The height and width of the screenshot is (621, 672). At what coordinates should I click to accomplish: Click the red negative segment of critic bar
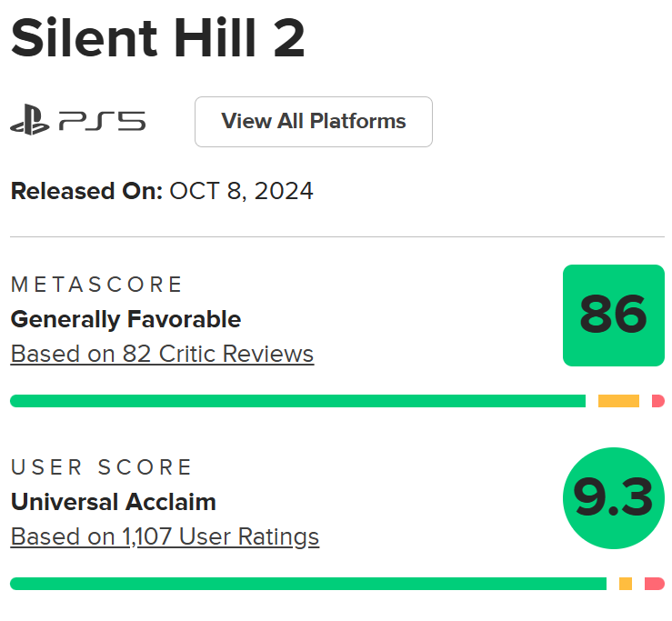click(658, 401)
